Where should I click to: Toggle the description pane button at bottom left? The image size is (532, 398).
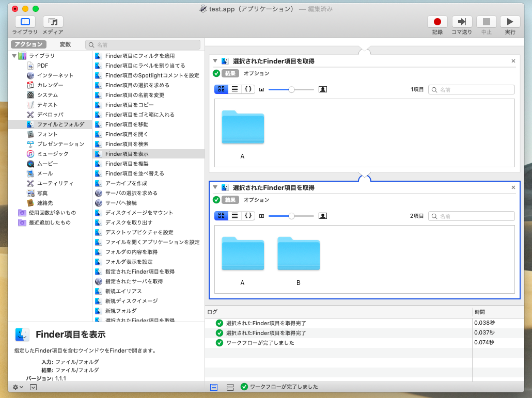click(x=33, y=387)
